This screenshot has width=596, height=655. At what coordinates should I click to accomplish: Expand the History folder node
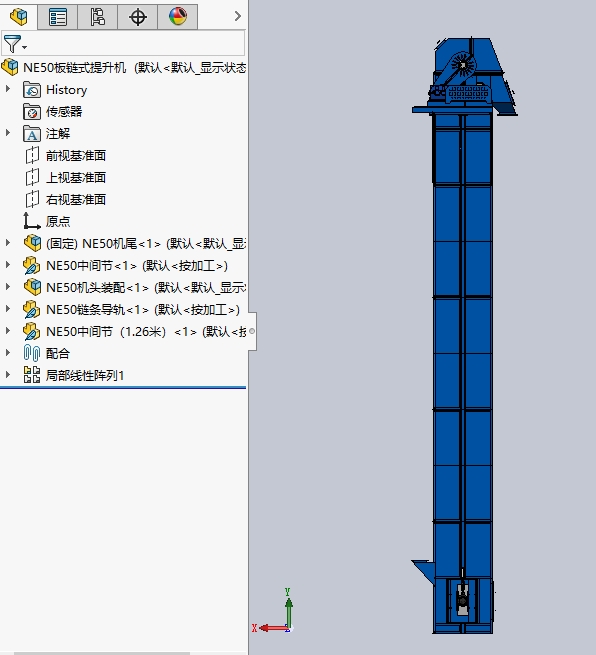click(x=8, y=89)
